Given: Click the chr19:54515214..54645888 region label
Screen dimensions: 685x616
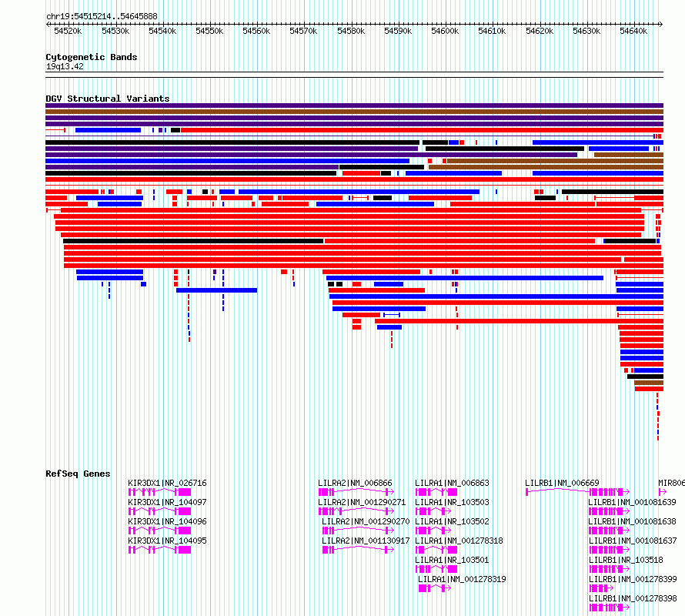Looking at the screenshot, I should tap(102, 16).
